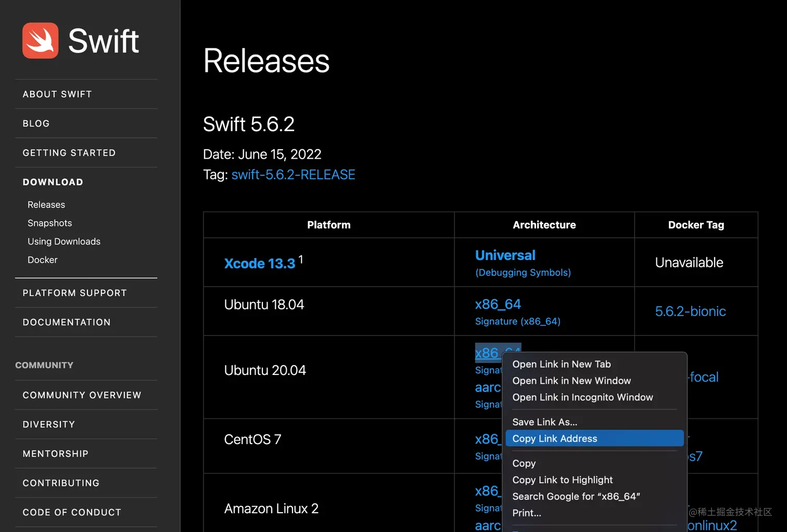Image resolution: width=787 pixels, height=532 pixels.
Task: Click the Platform column header
Action: (x=329, y=225)
